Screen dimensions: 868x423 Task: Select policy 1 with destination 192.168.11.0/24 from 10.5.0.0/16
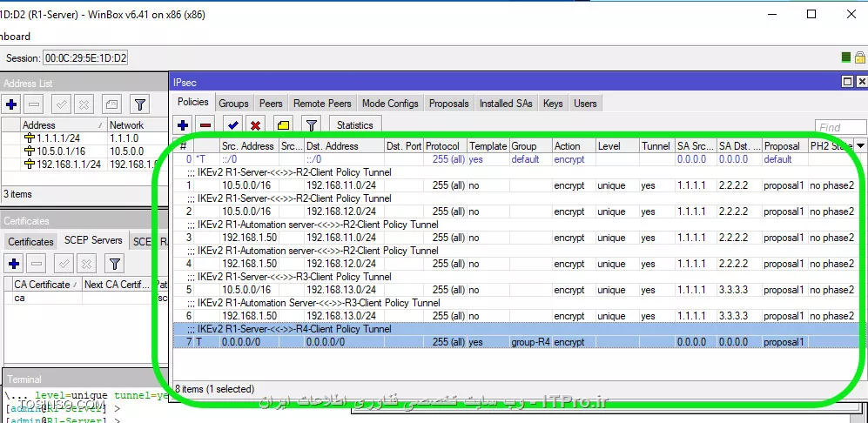pos(517,185)
